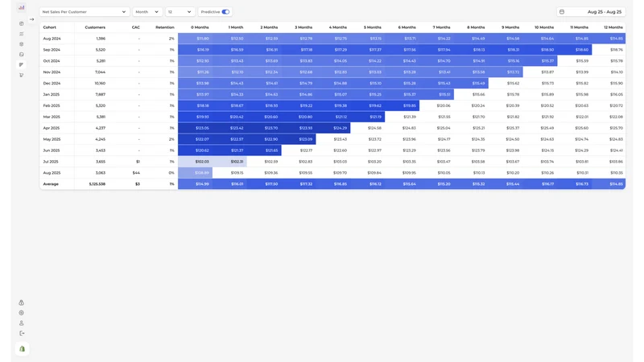The width and height of the screenshot is (644, 362).
Task: Select the Aug 2024 cohort row label
Action: [x=52, y=39]
